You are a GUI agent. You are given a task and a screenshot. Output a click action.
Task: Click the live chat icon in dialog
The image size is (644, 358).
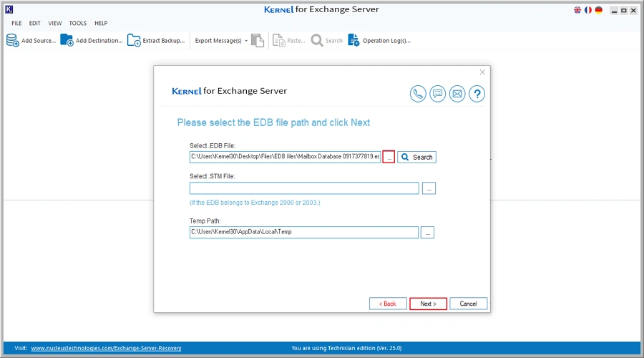click(x=438, y=94)
